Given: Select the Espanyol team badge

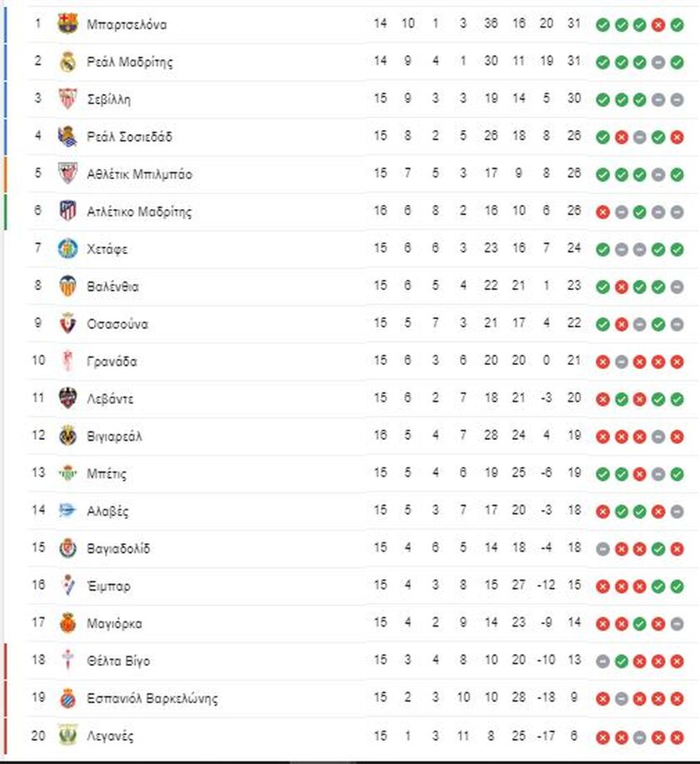Looking at the screenshot, I should tap(67, 698).
